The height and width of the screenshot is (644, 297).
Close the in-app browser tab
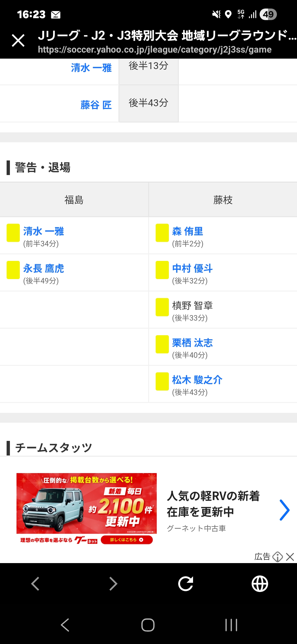click(x=18, y=41)
